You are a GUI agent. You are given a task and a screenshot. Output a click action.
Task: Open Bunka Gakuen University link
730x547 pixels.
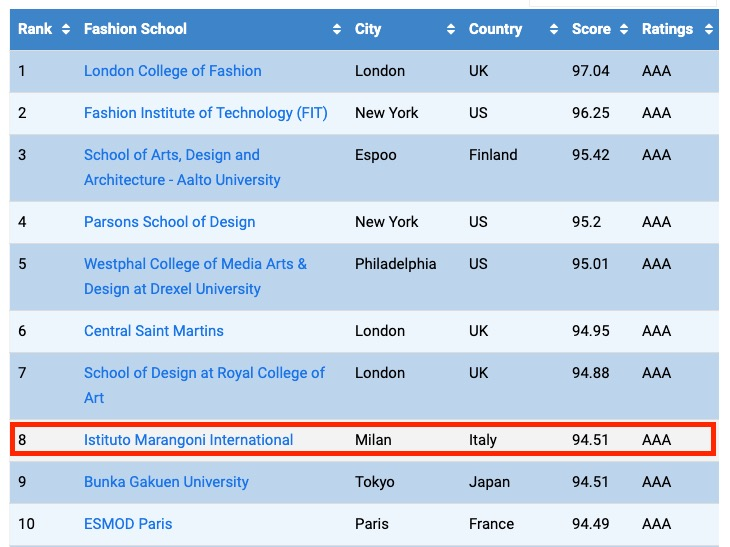pyautogui.click(x=166, y=482)
